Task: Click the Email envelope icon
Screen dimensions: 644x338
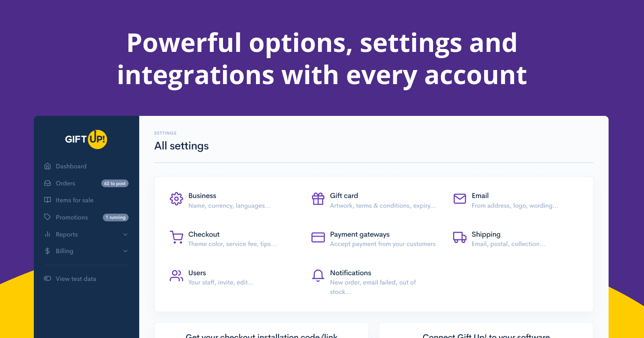Action: click(x=460, y=199)
